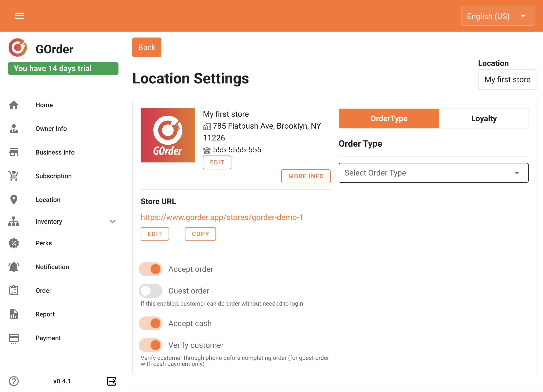Image resolution: width=543 pixels, height=392 pixels.
Task: Click the GOrder logo in sidebar
Action: pyautogui.click(x=18, y=48)
